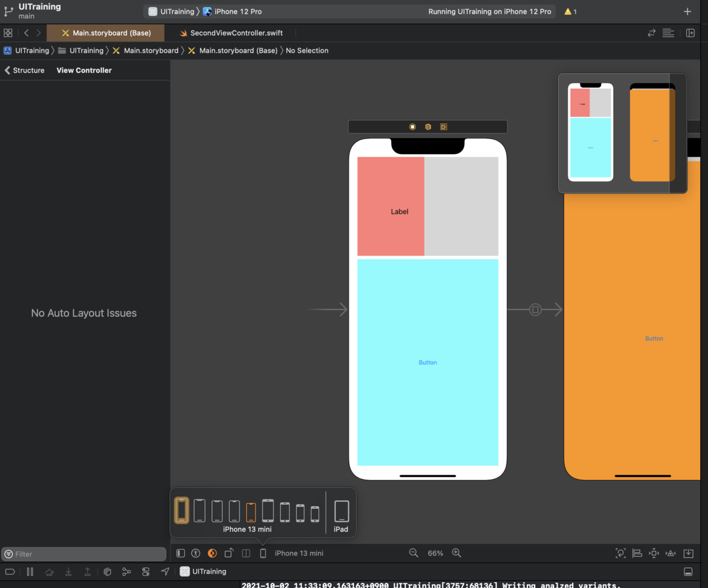Open the 66% zoom level menu
This screenshot has width=708, height=588.
435,553
